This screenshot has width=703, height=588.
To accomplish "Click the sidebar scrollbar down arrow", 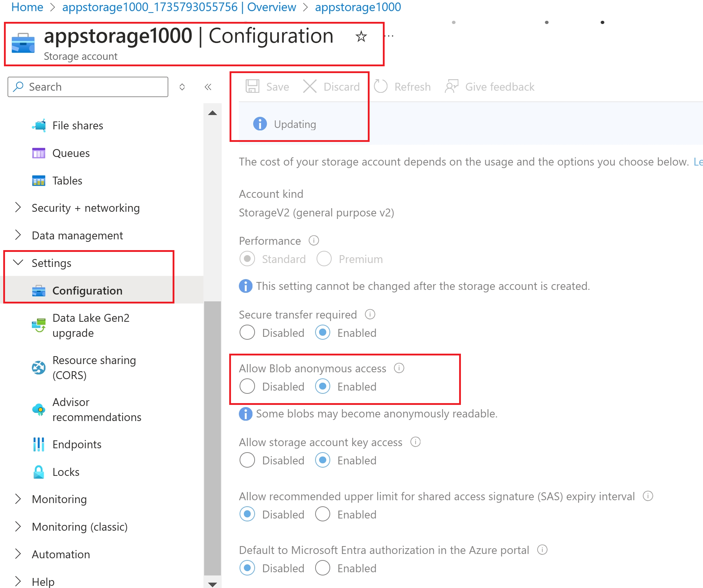I will 212,584.
